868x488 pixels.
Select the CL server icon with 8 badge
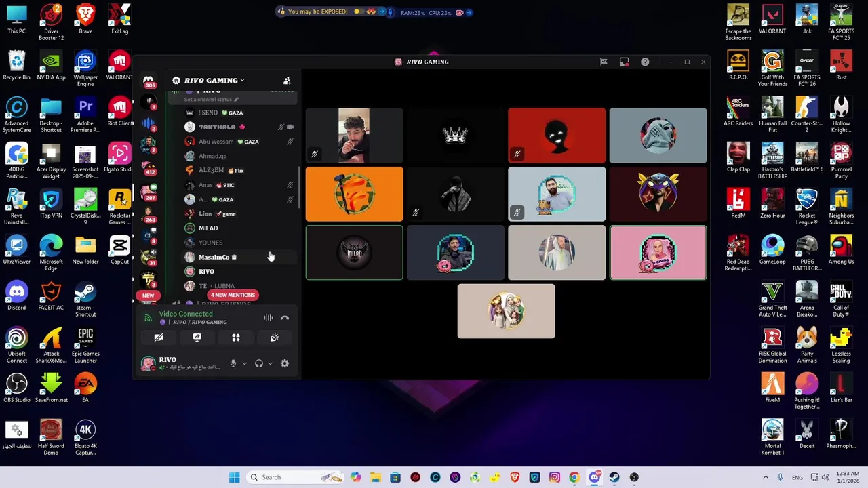[149, 236]
